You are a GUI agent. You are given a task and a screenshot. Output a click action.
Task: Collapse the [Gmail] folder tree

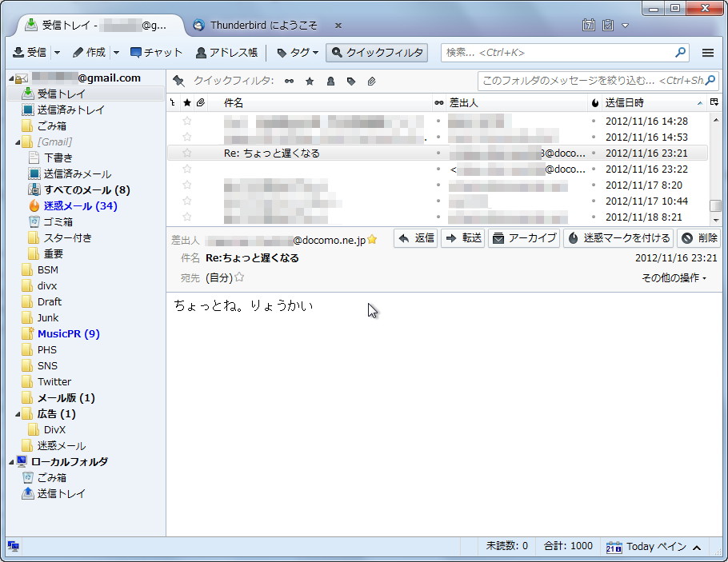coord(16,141)
